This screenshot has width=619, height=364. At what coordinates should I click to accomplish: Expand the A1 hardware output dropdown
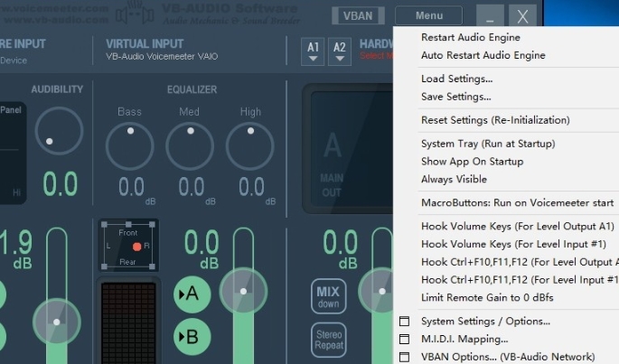point(313,51)
